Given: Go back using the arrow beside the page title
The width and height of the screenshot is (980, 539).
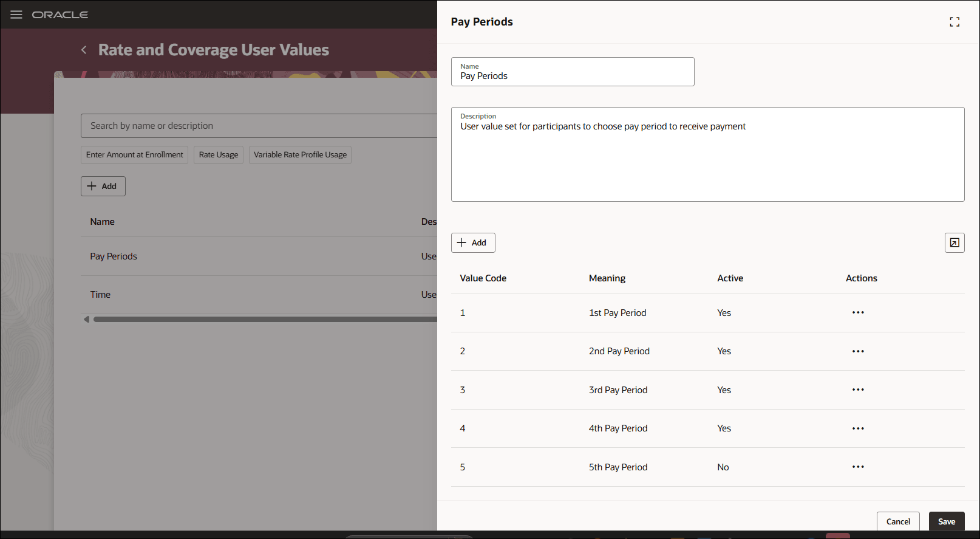Looking at the screenshot, I should pos(84,50).
